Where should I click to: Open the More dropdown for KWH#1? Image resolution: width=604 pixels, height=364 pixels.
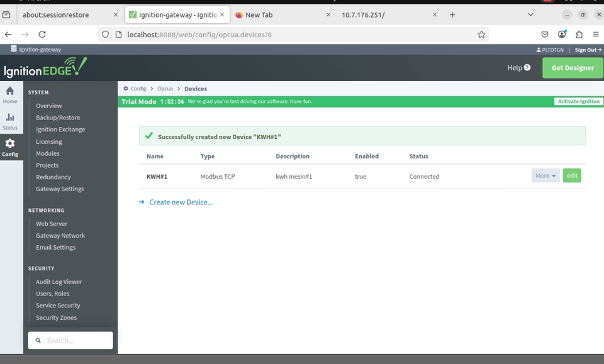545,176
